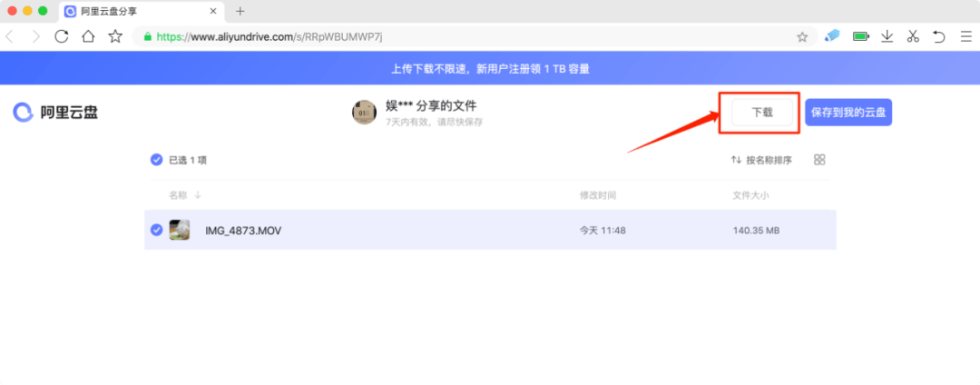Reload the page with refresh icon
980x385 pixels.
click(62, 36)
